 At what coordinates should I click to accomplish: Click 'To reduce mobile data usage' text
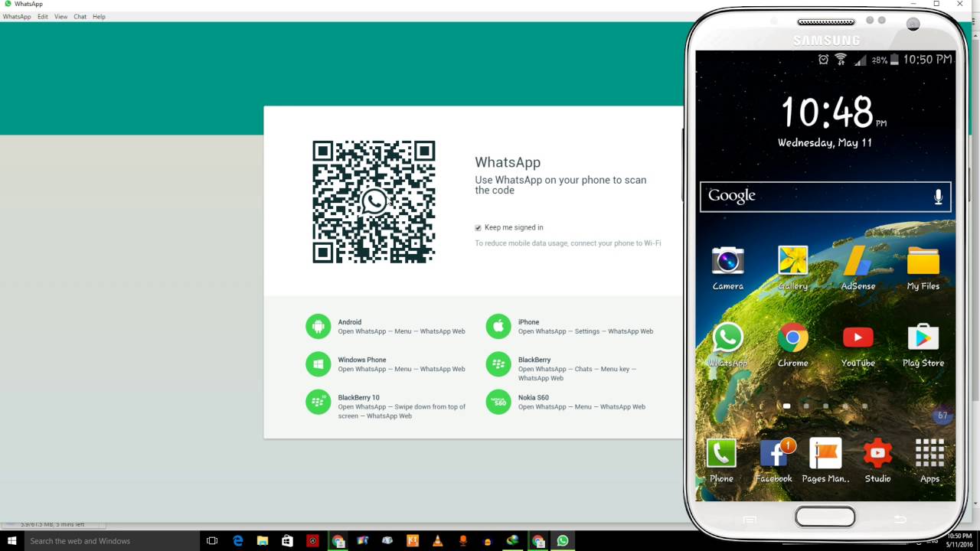pyautogui.click(x=567, y=243)
